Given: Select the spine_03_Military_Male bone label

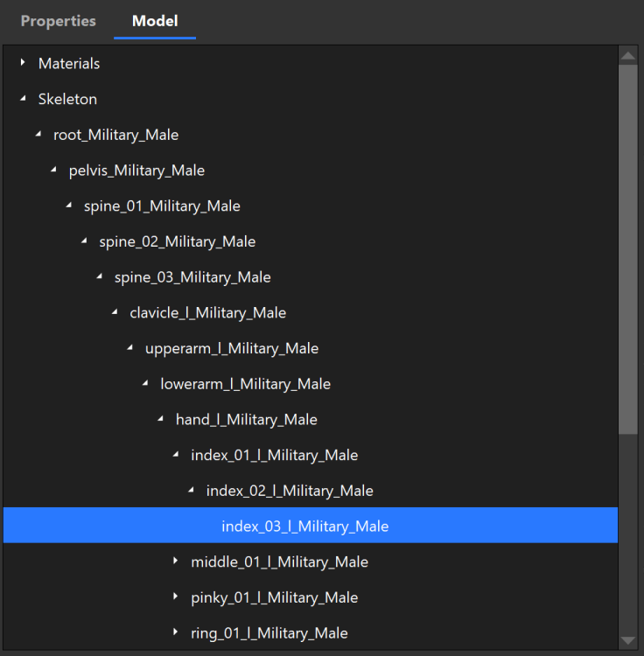Looking at the screenshot, I should (x=192, y=277).
